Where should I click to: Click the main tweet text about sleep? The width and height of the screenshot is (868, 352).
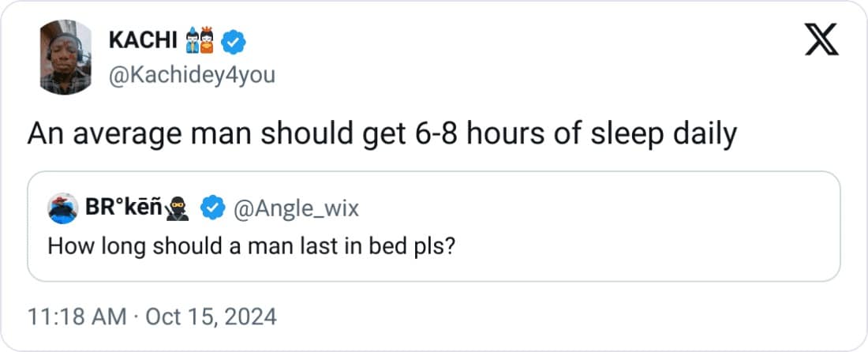point(382,134)
